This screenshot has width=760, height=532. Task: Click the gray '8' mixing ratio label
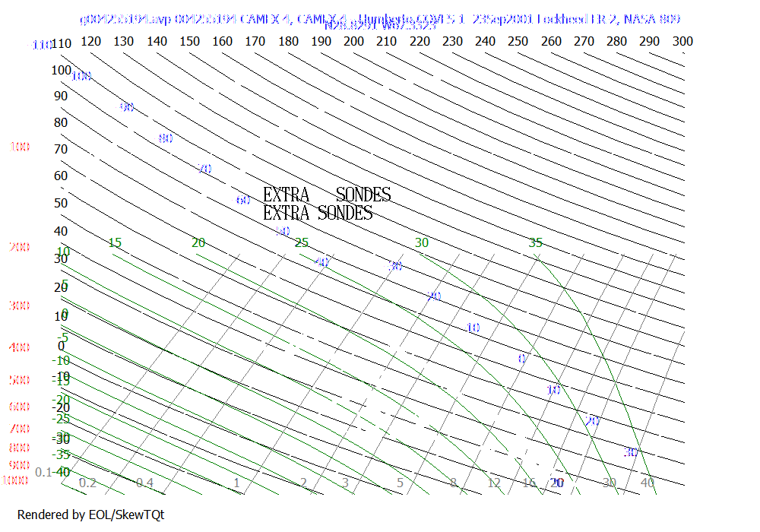[453, 483]
